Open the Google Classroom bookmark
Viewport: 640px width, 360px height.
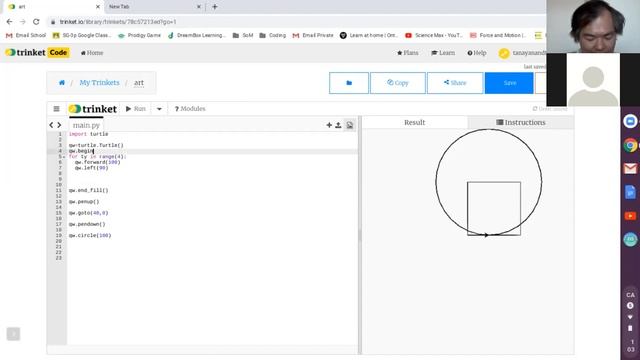coord(82,36)
